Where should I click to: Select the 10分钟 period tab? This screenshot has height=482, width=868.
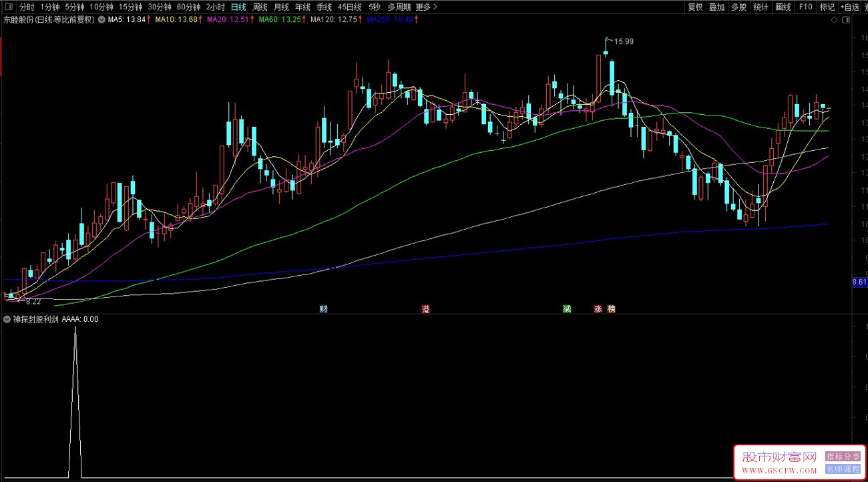(101, 7)
